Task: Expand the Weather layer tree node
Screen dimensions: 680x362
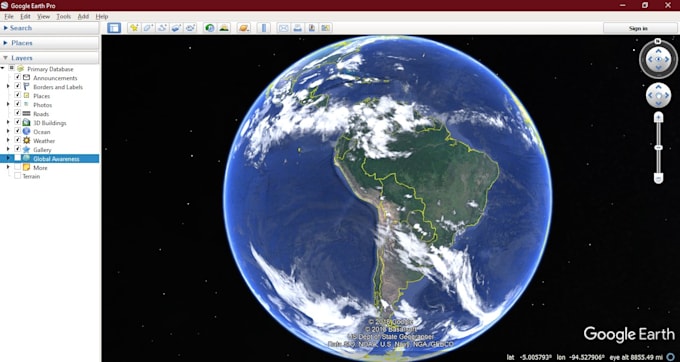Action: tap(8, 140)
